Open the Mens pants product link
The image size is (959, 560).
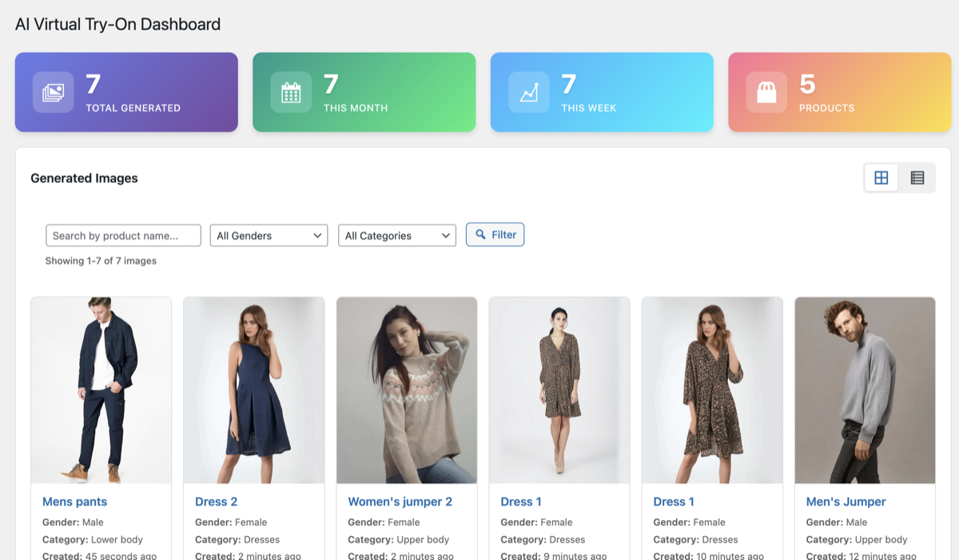74,501
